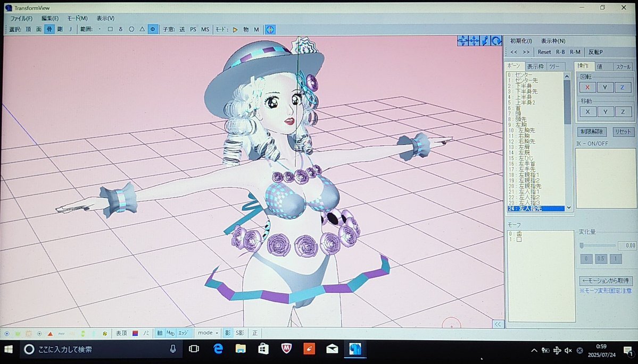Toggle the M mode button
The height and width of the screenshot is (364, 638).
(x=256, y=29)
